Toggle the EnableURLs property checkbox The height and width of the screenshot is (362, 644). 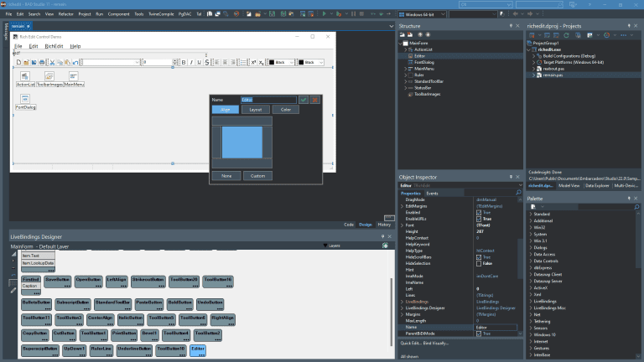(x=479, y=219)
